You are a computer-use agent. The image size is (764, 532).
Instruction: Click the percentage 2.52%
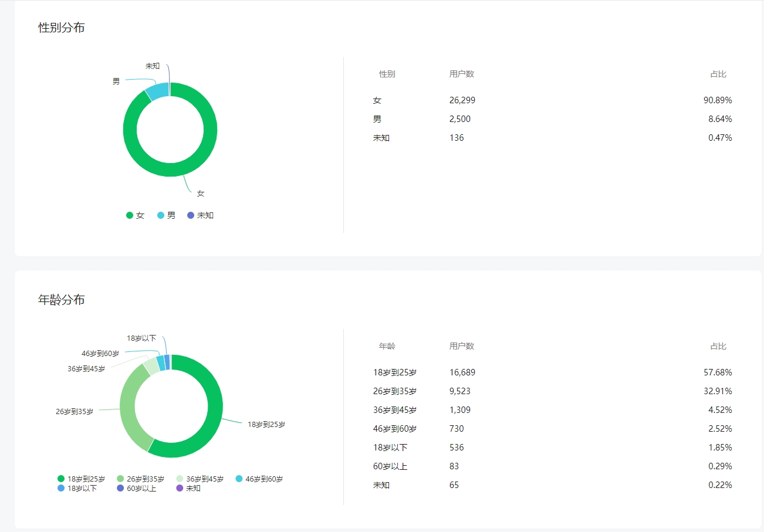click(x=720, y=429)
